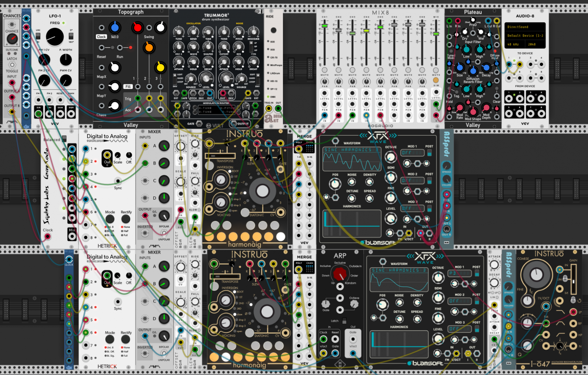Click the large FREQ knob on LFO-1
Image resolution: width=588 pixels, height=375 pixels.
[x=55, y=37]
